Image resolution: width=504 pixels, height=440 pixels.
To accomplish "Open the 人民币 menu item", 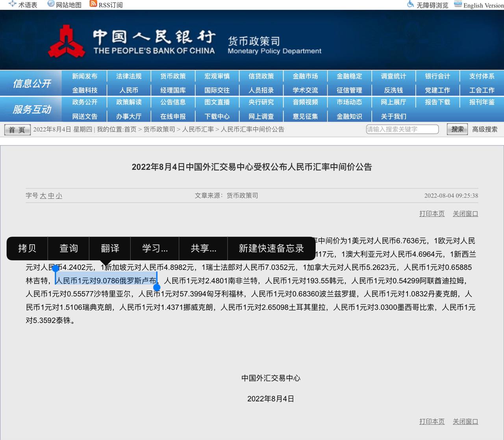I will tap(129, 90).
